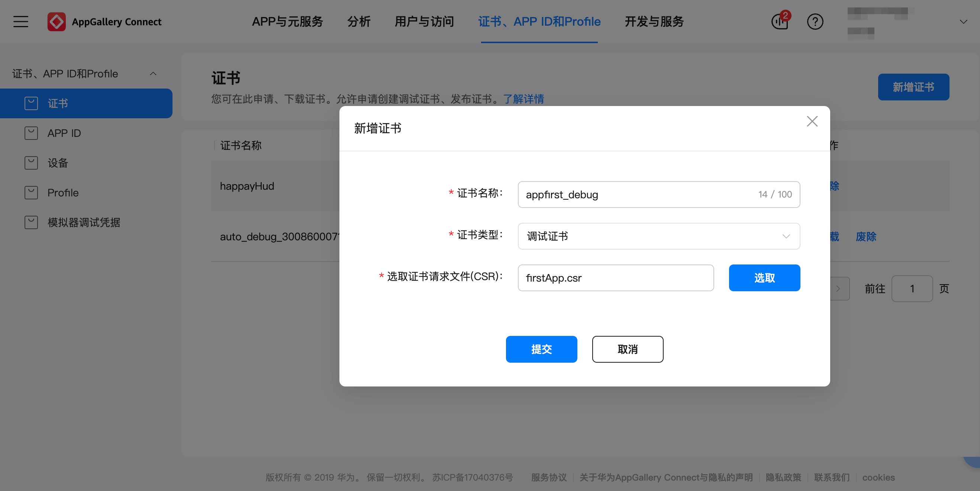980x491 pixels.
Task: Click the 证书名称 input containing appfirst_debug
Action: pos(658,195)
